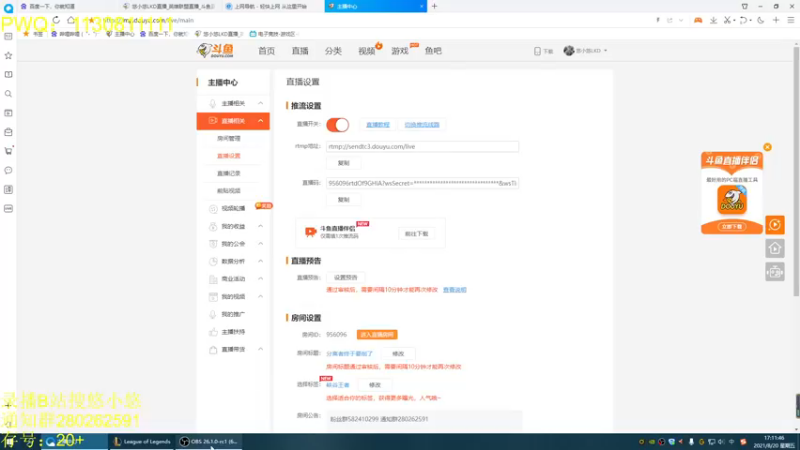
Task: Open a new browser tab with plus button
Action: [x=435, y=6]
